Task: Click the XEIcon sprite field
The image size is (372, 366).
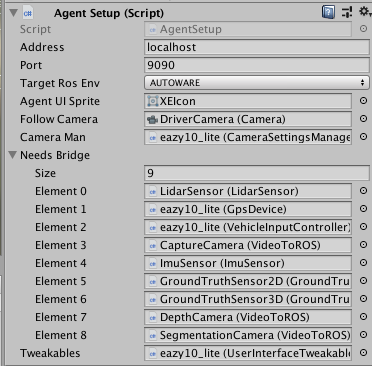Action: tap(248, 101)
